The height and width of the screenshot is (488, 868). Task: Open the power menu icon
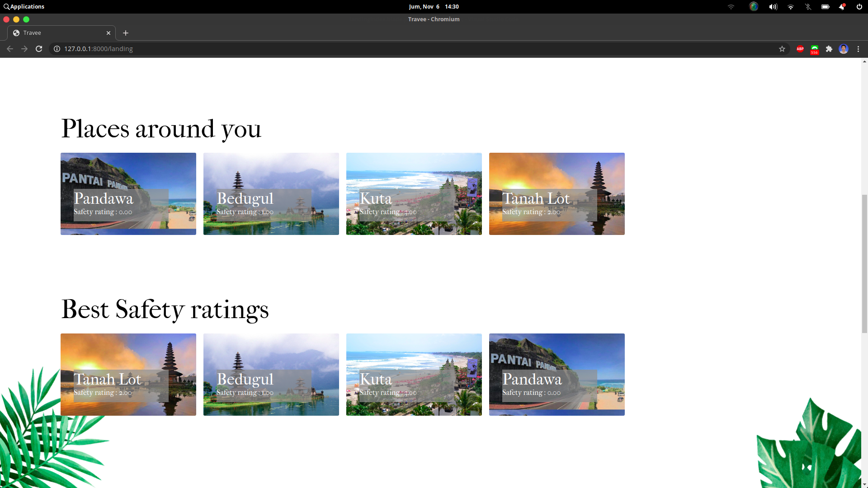pyautogui.click(x=859, y=7)
